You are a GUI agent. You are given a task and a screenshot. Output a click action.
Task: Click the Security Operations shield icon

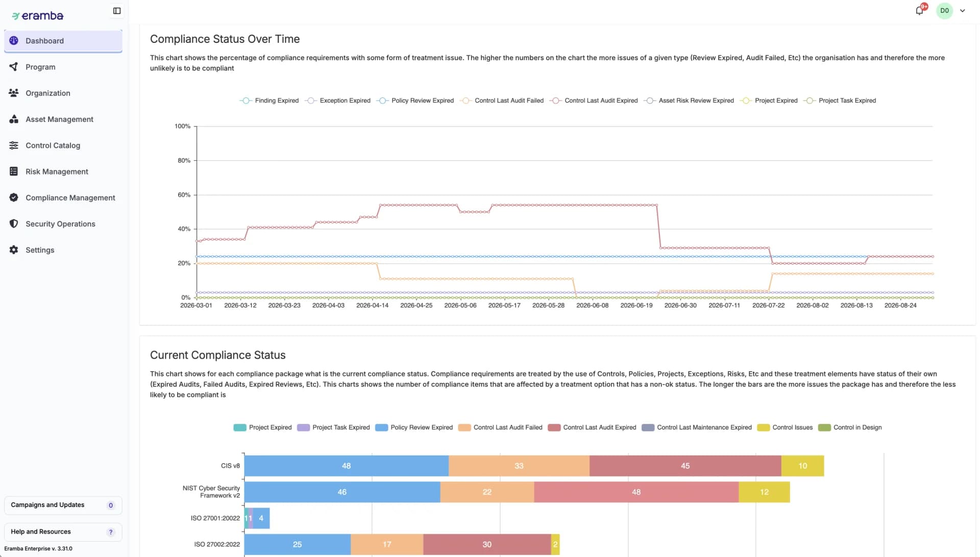14,223
